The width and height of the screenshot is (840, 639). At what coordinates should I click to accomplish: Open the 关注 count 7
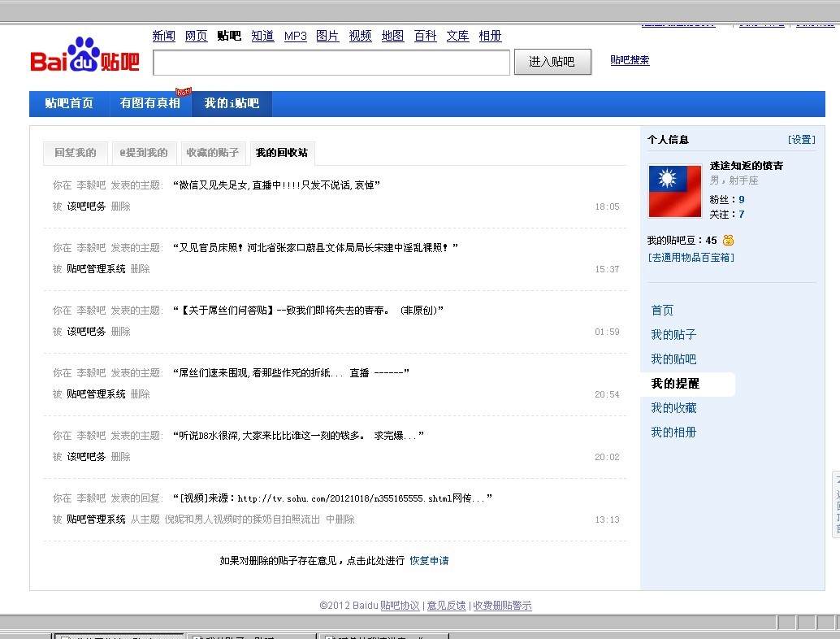point(742,215)
